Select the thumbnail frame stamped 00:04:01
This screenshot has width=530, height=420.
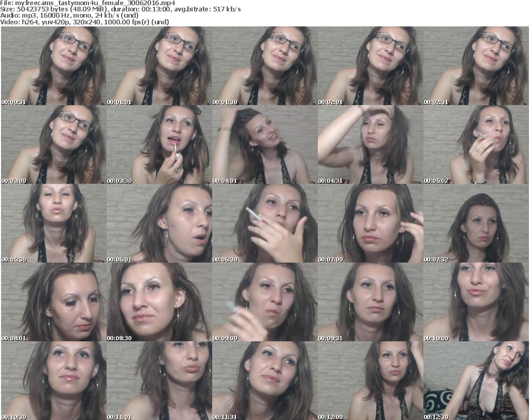[264, 144]
